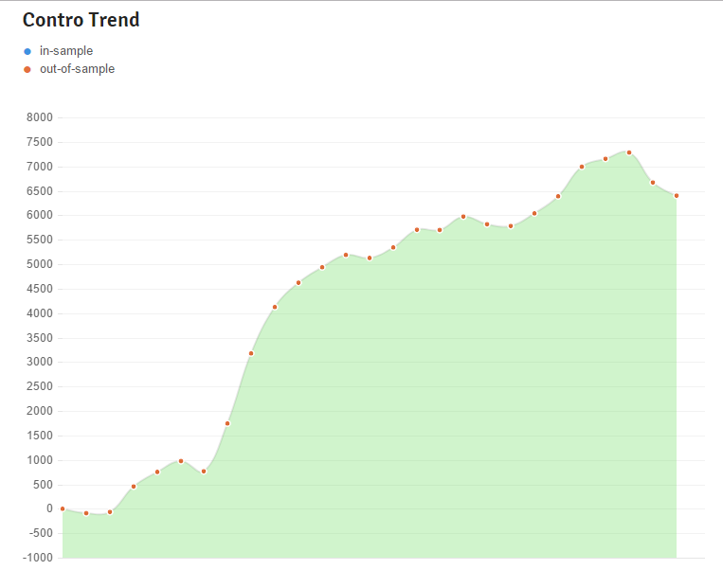The image size is (723, 588).
Task: Click the blue in-sample legend dot
Action: coord(27,51)
